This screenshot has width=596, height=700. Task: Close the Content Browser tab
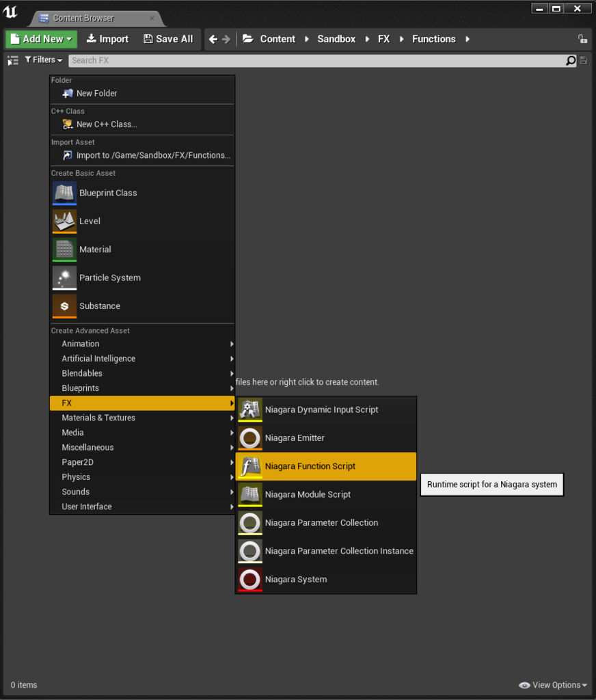[152, 18]
